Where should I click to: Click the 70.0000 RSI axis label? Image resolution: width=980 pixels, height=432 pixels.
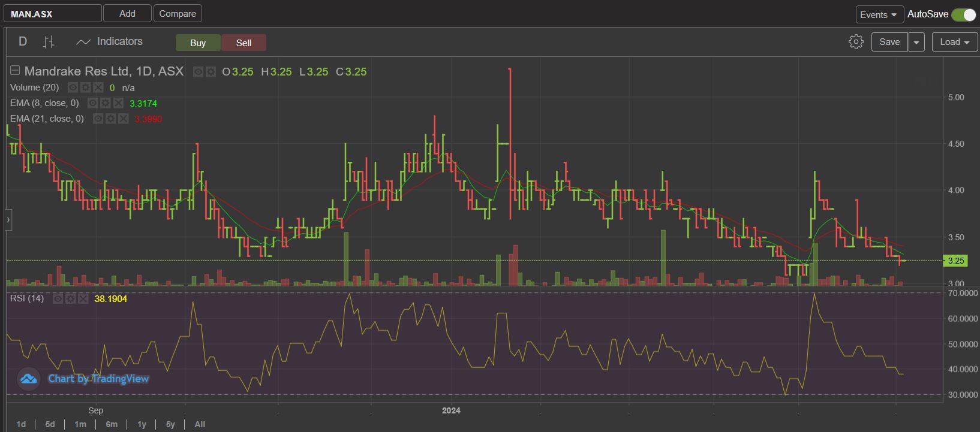click(961, 293)
